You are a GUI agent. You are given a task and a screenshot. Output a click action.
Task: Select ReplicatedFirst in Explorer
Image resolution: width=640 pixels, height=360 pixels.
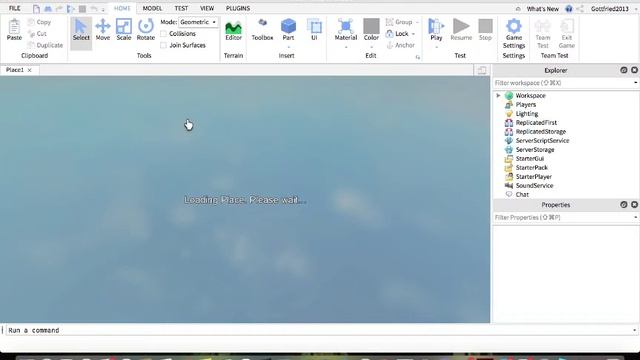coord(536,122)
